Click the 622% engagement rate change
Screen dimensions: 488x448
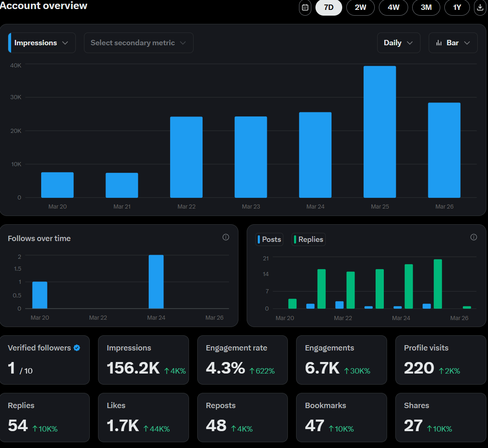262,371
